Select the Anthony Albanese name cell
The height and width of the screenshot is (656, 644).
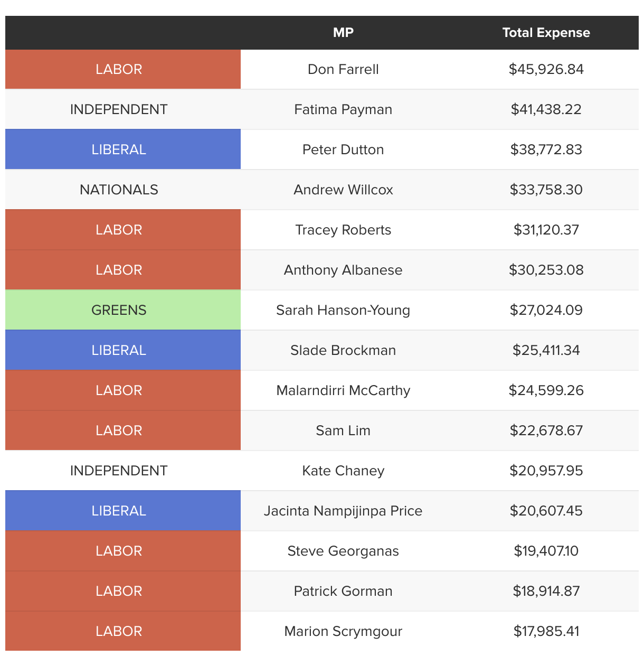click(x=343, y=270)
